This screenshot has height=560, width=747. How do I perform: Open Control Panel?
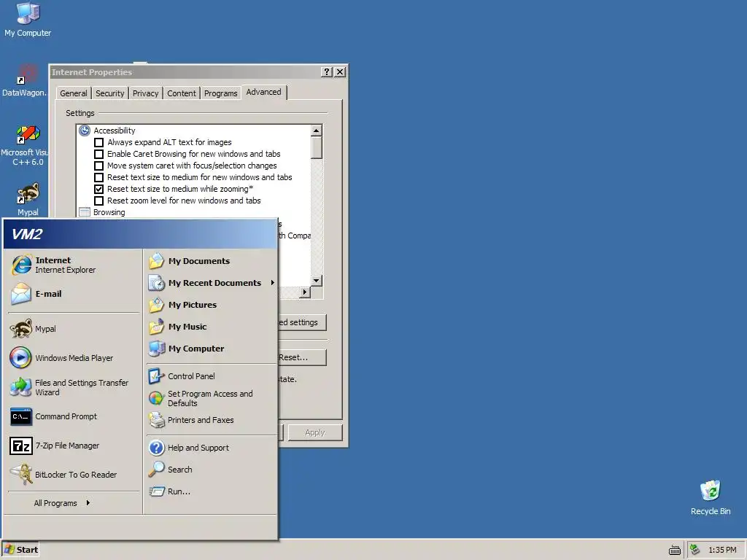(x=212, y=376)
